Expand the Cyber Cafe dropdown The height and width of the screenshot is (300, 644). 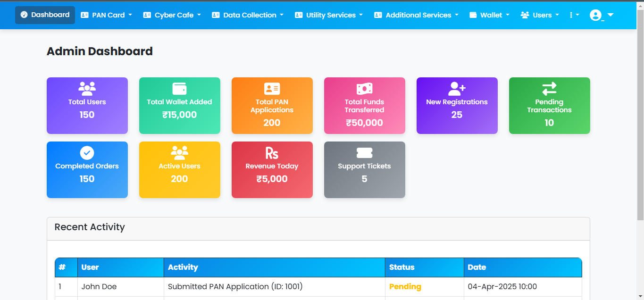172,15
